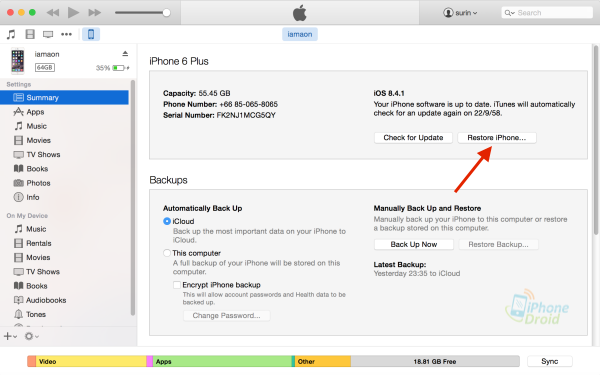Viewport: 600px width, 375px height.
Task: Click the Sync button
Action: click(549, 361)
